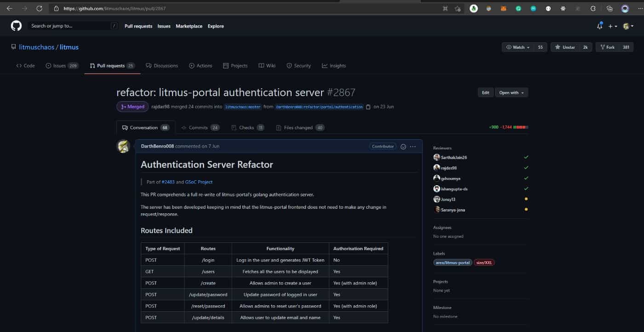Click the GitHub Octocat home logo

16,26
